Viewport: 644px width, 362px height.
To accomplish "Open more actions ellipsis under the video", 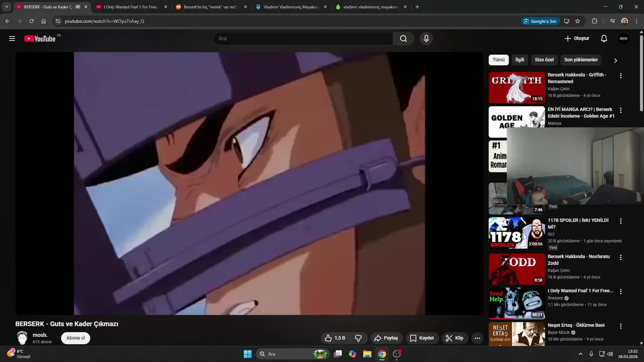I will coord(477,338).
